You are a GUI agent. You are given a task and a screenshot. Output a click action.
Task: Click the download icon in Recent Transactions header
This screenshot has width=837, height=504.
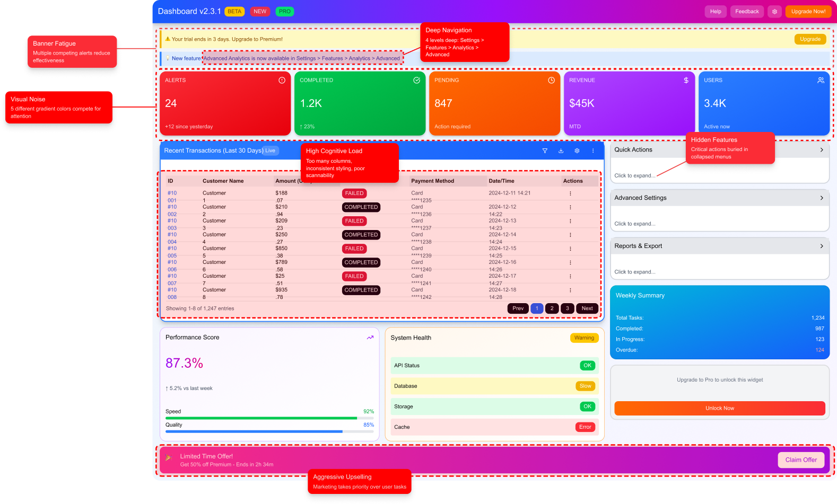(561, 151)
